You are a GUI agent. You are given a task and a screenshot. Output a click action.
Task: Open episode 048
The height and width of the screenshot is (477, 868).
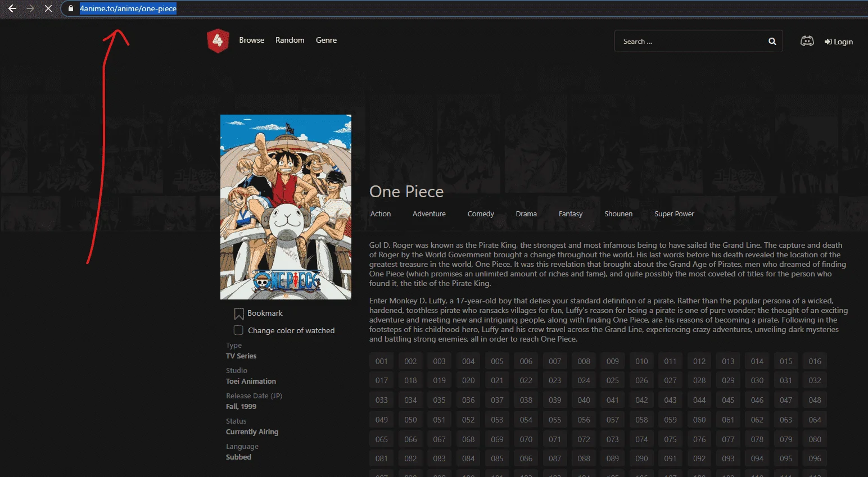point(815,400)
